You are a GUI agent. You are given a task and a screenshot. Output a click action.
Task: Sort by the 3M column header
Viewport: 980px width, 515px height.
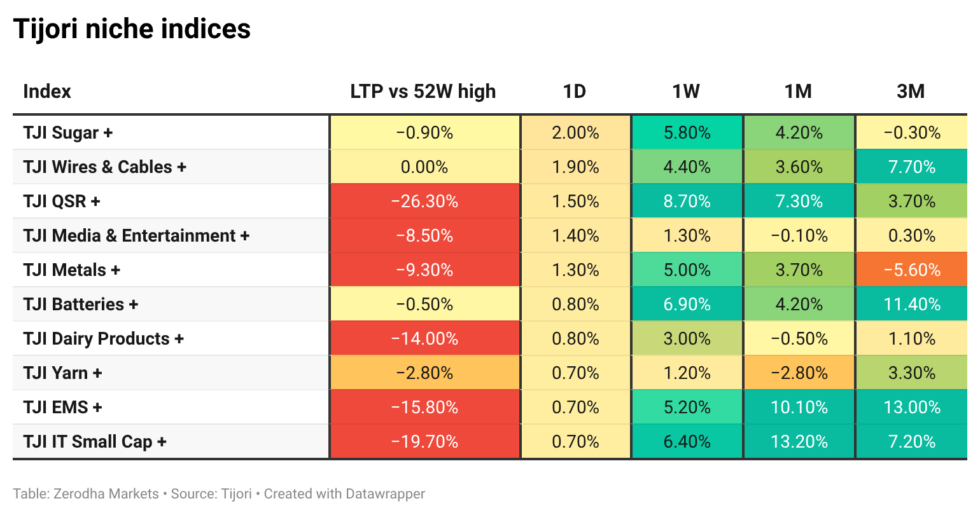[911, 92]
